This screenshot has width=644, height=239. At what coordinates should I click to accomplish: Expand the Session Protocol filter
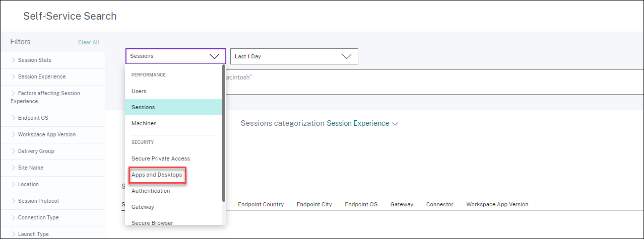click(38, 201)
